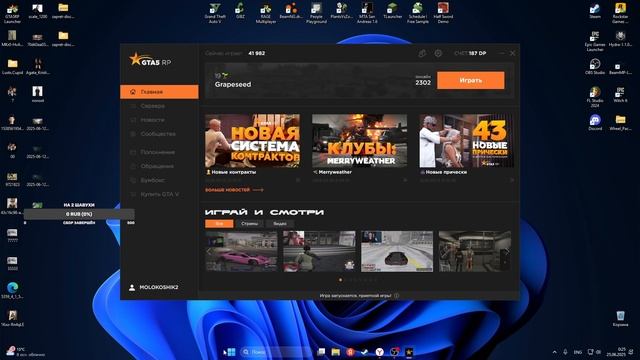
Task: Select the Видео filter tab
Action: [280, 224]
